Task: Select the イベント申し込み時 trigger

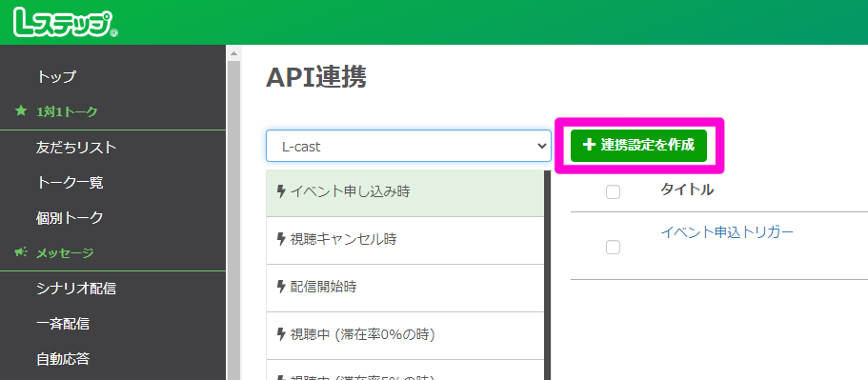Action: (405, 192)
